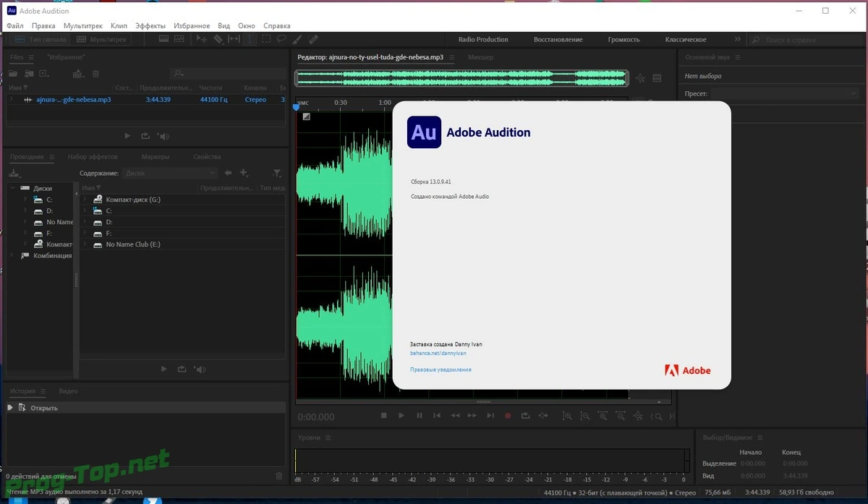Select the Razor tool
Viewport: 868px width, 504px height.
tap(218, 39)
